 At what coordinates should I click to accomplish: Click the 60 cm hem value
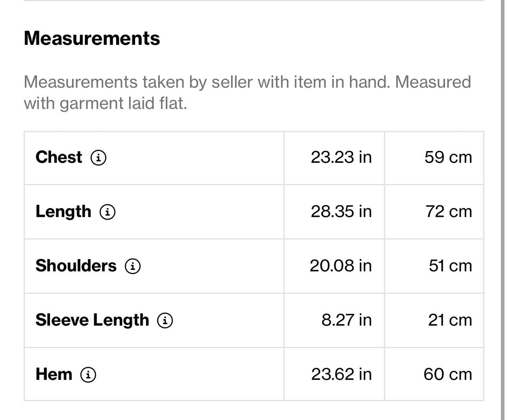[447, 374]
